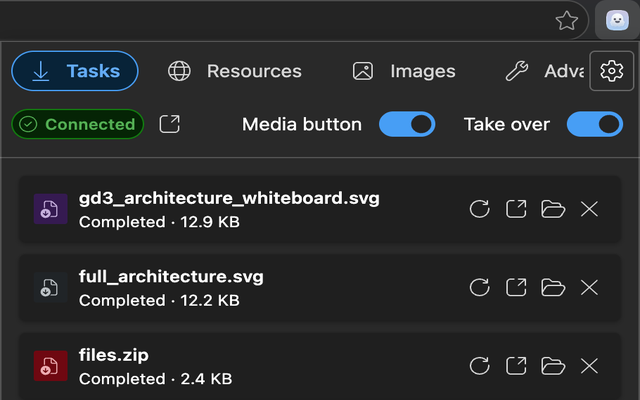Open the settings gear icon
The image size is (640, 400).
[x=611, y=71]
